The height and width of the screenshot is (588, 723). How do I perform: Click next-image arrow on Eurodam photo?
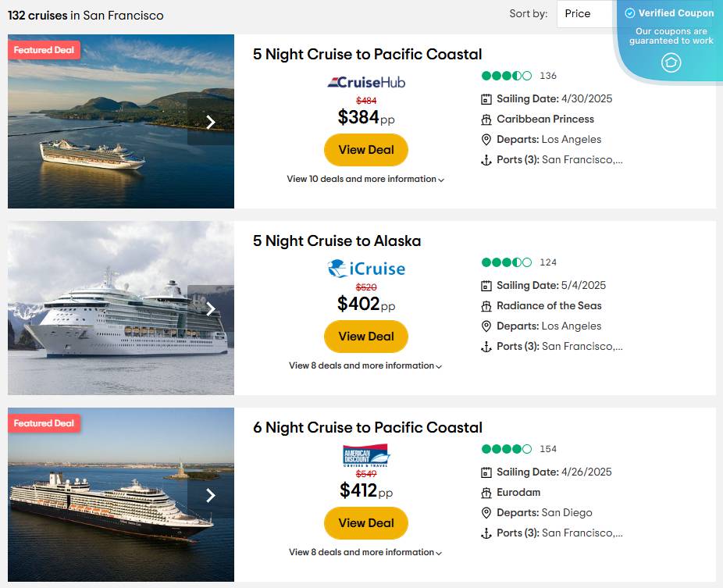tap(211, 495)
